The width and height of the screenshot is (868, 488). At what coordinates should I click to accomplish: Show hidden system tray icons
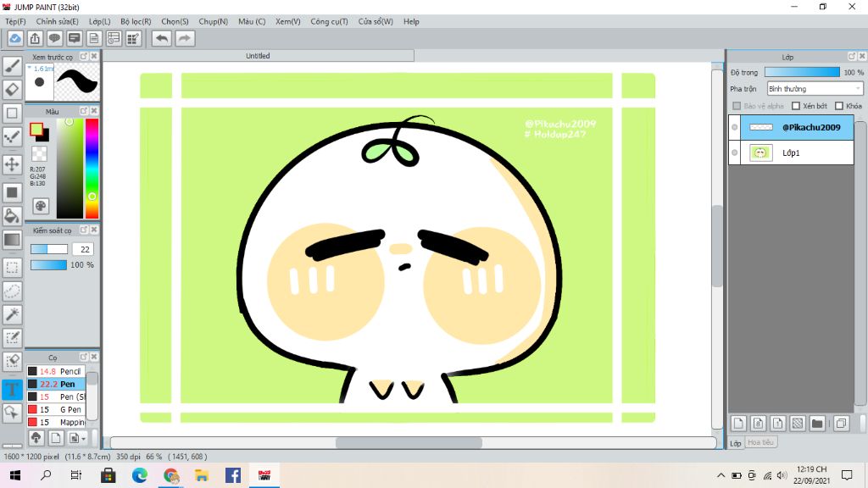point(721,475)
